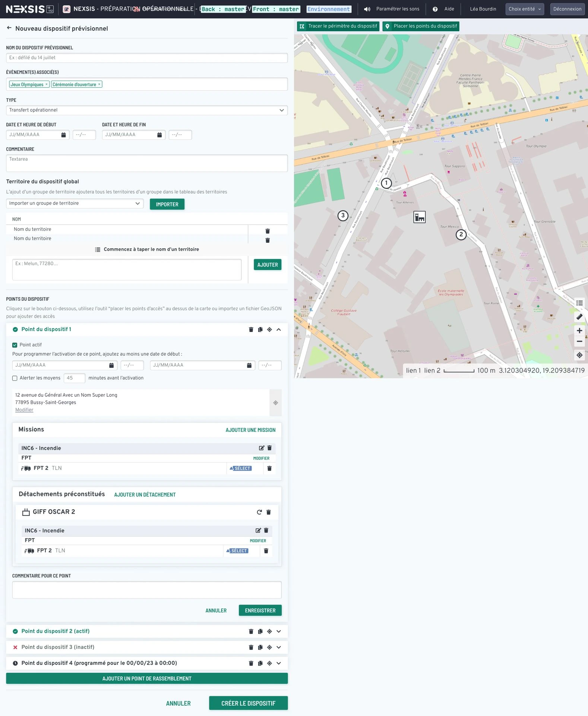Viewport: 588px width, 716px height.
Task: Open the map layers list icon
Action: pyautogui.click(x=579, y=303)
